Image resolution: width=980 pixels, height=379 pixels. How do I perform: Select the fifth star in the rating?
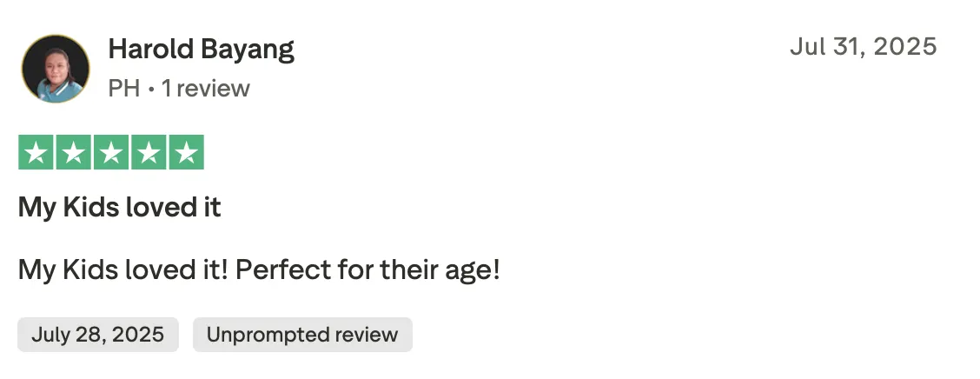click(186, 152)
